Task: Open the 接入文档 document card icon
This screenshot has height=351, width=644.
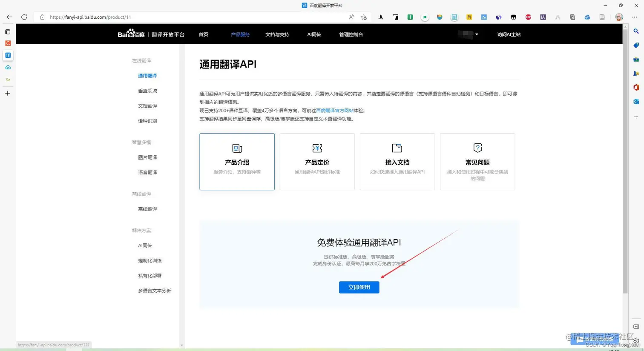Action: point(397,148)
